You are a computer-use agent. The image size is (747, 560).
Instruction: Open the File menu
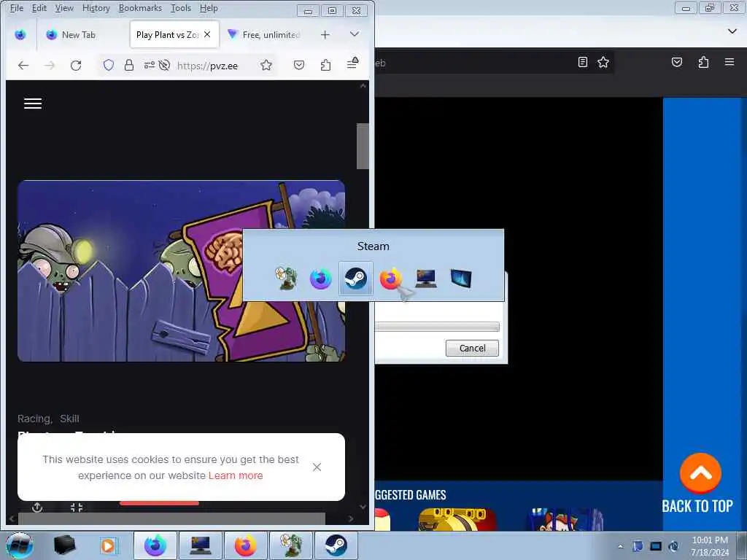point(17,8)
